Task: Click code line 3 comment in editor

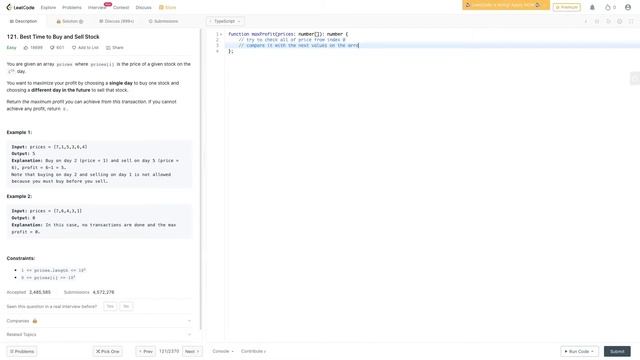Action: pos(298,45)
